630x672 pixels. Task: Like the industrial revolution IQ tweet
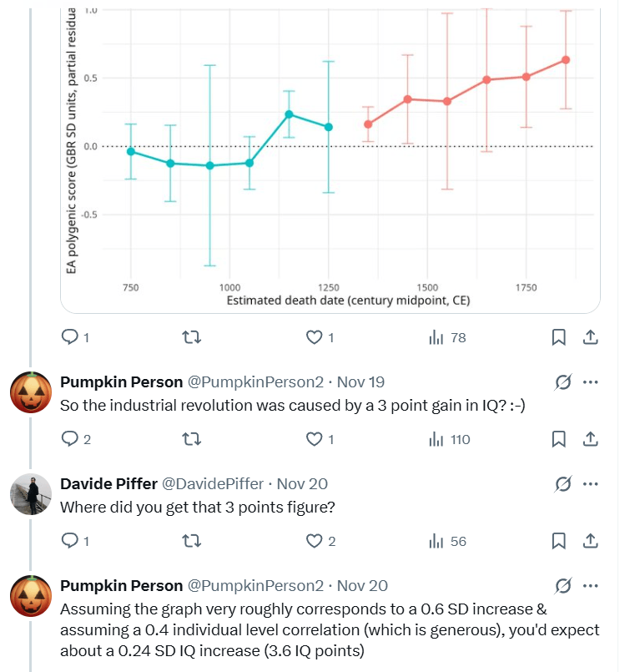click(314, 439)
